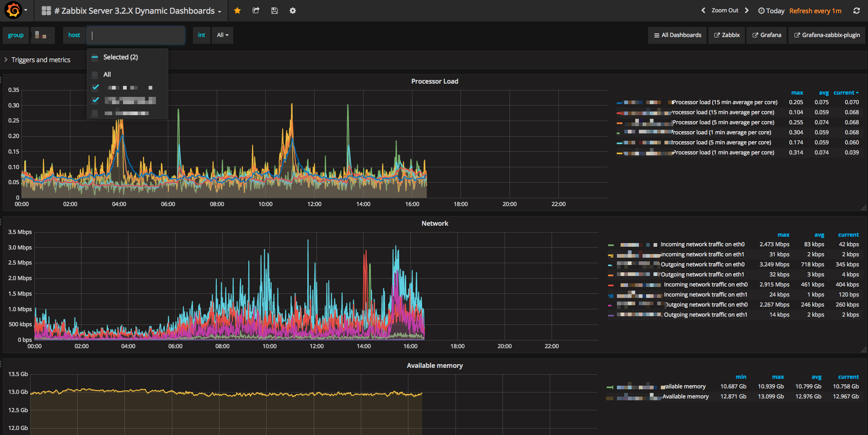Open the All Dashboards menu
The image size is (868, 435).
point(677,35)
